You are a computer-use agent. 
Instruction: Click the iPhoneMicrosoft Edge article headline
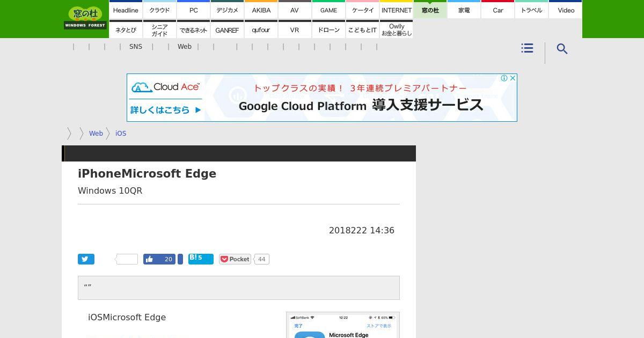[147, 174]
